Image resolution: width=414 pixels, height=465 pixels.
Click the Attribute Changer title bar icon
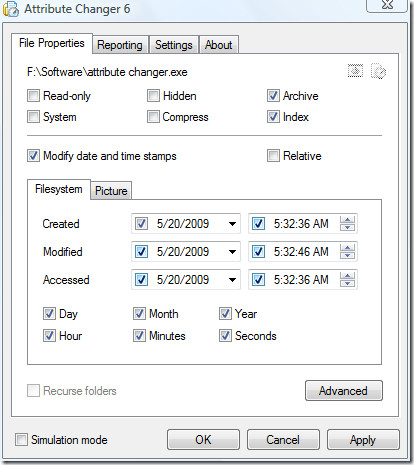(10, 9)
